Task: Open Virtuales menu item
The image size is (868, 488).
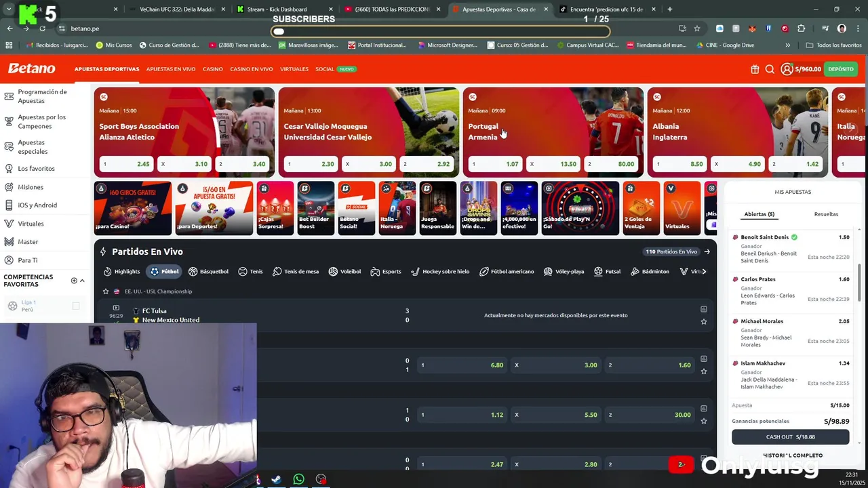Action: tap(294, 69)
